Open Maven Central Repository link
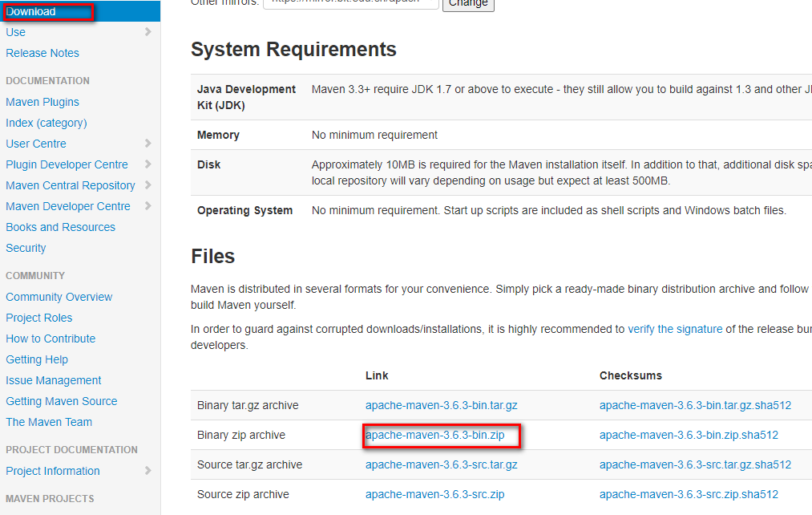The width and height of the screenshot is (812, 515). tap(71, 185)
